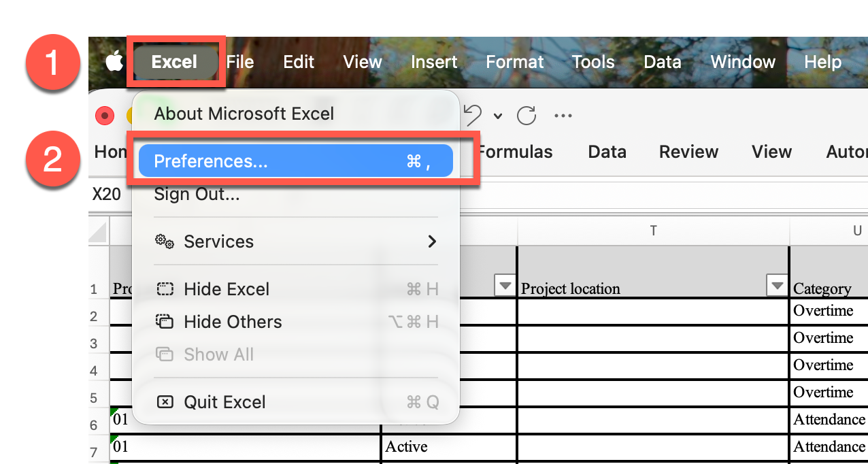
Task: Switch to the Formulas ribbon tab
Action: (x=516, y=152)
